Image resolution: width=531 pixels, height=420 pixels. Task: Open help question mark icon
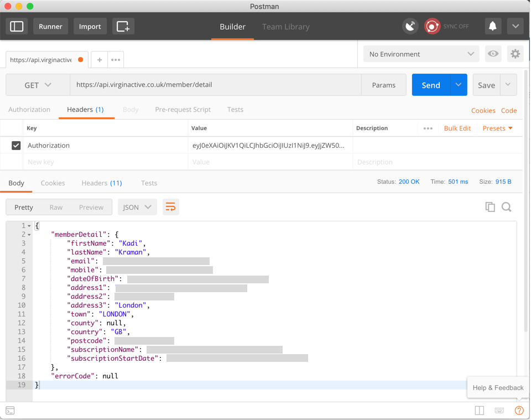519,411
